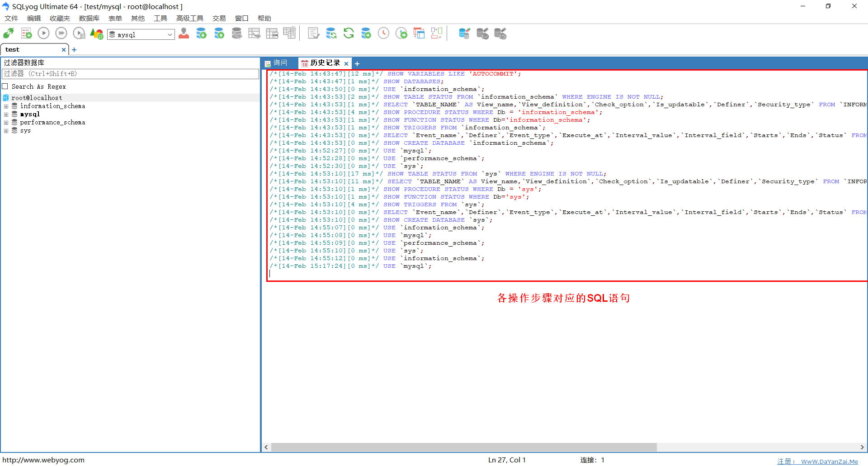This screenshot has height=466, width=868.
Task: Open the query builder window icon
Action: (419, 33)
